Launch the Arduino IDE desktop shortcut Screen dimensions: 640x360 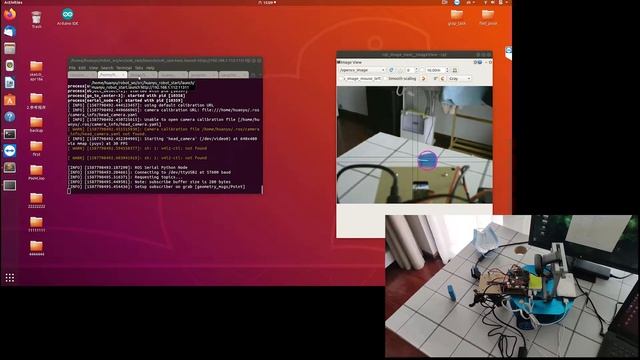click(68, 18)
